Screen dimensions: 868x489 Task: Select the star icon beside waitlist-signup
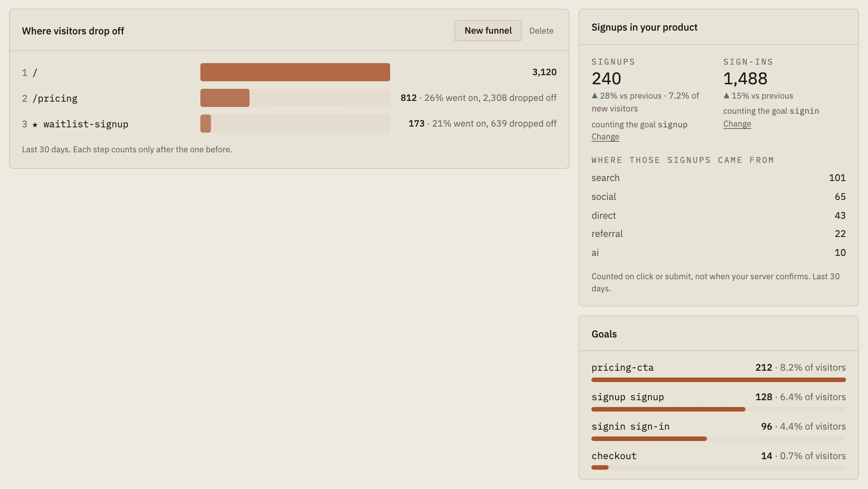(35, 124)
